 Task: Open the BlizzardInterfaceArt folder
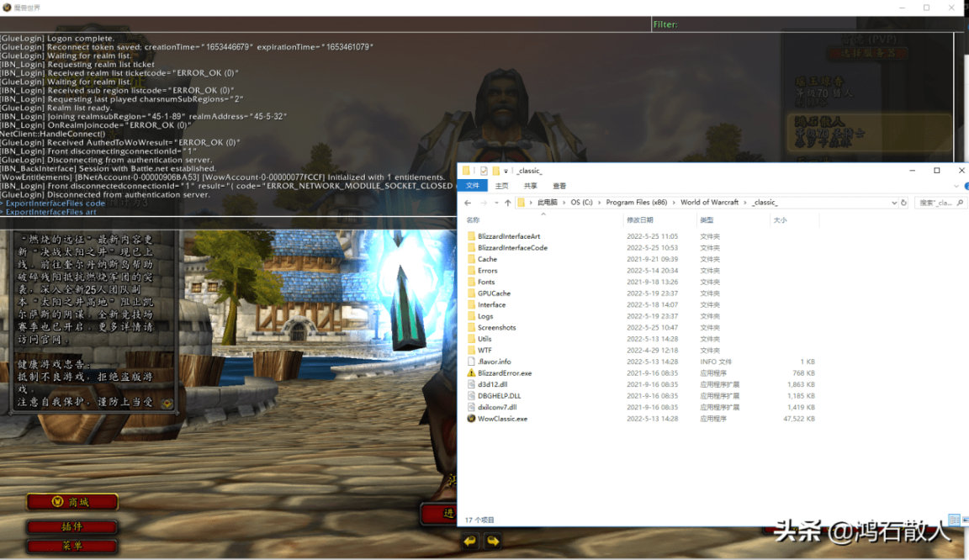pos(509,236)
